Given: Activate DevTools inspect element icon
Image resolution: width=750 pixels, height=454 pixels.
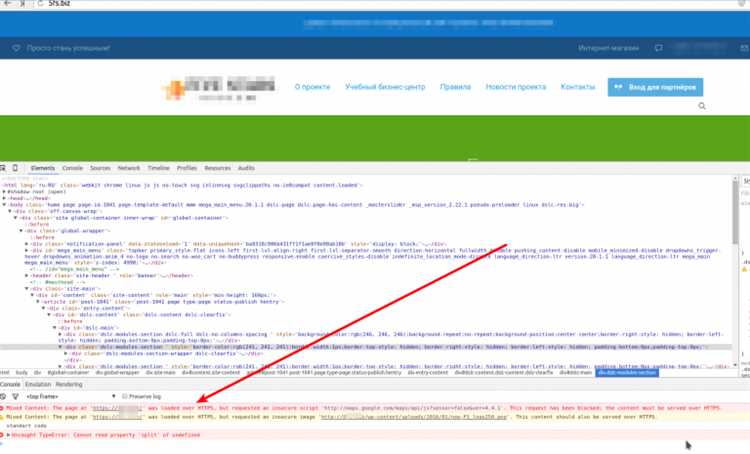Looking at the screenshot, I should [x=3, y=168].
